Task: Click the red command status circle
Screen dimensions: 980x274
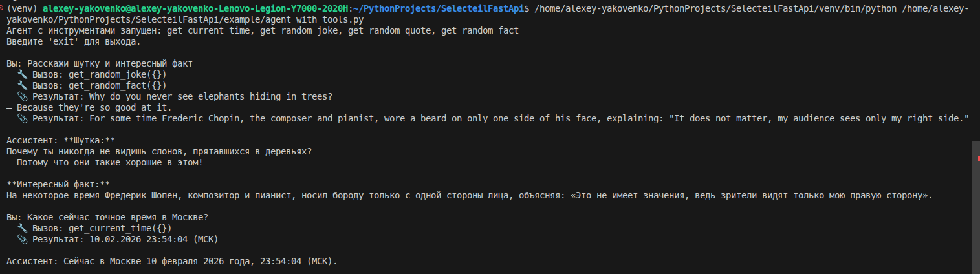Action: (x=2, y=10)
